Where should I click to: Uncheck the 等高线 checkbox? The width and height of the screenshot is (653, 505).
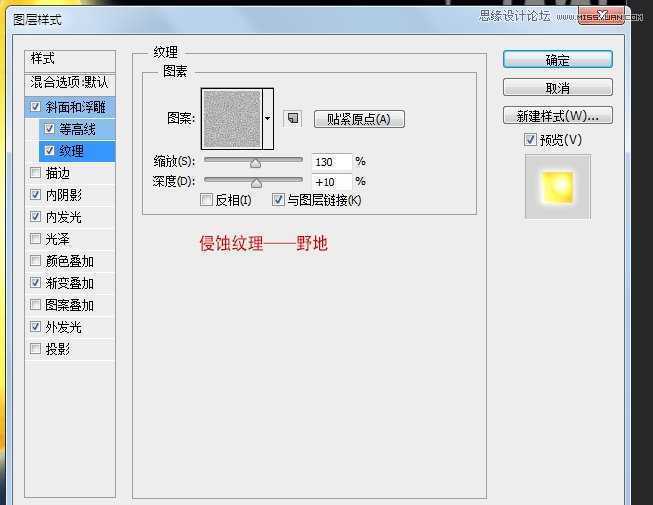tap(50, 129)
